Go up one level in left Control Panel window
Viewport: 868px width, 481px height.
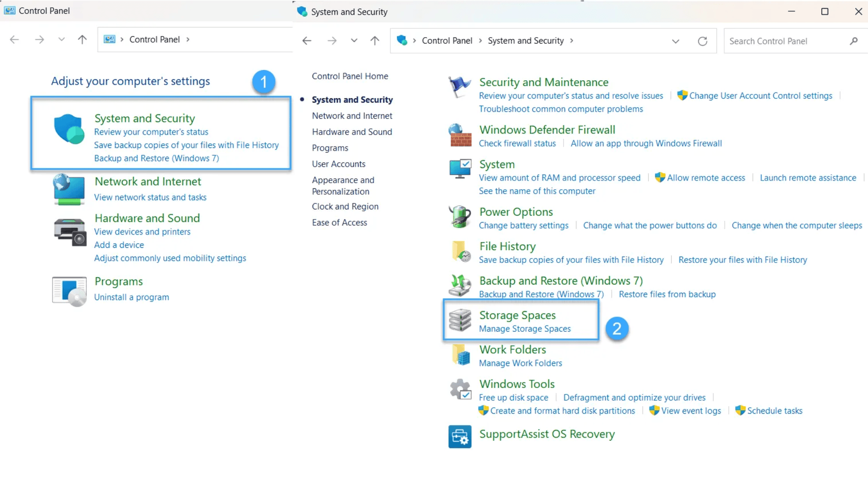pos(82,39)
